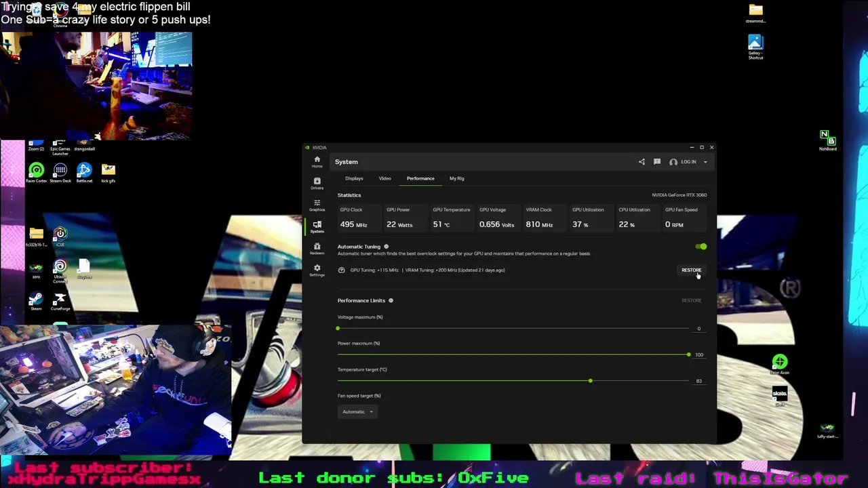Turn off the Automatic Tuning switch
This screenshot has height=488, width=868.
(x=701, y=247)
